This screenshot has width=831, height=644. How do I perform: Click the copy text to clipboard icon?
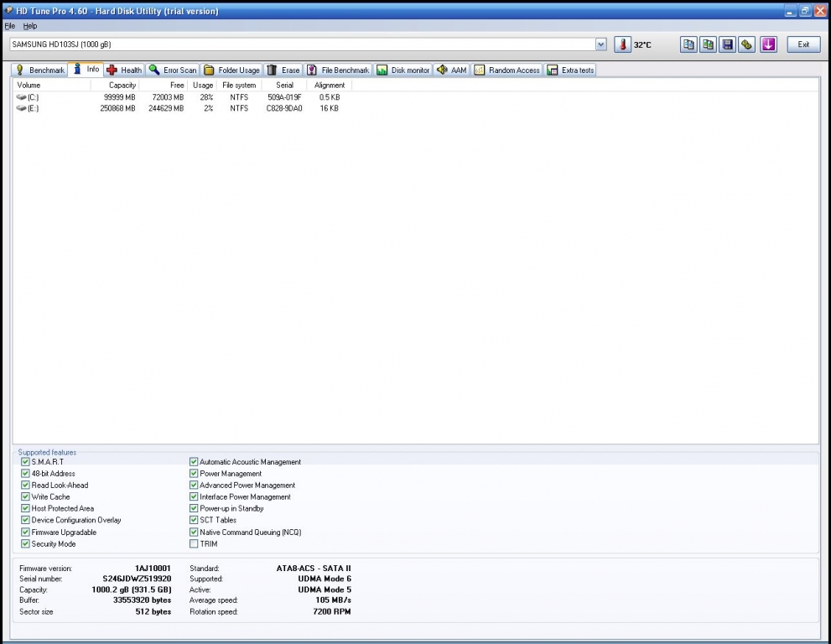(688, 44)
